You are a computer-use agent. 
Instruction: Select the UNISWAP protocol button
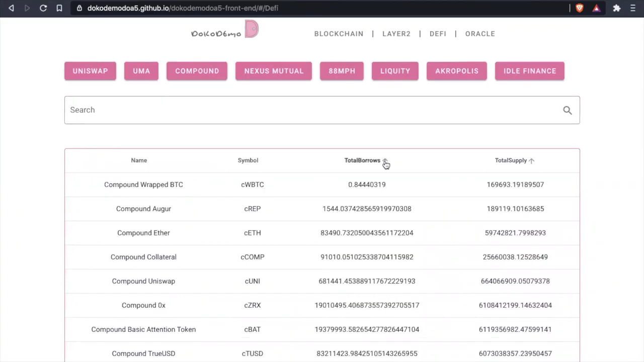[x=90, y=71]
